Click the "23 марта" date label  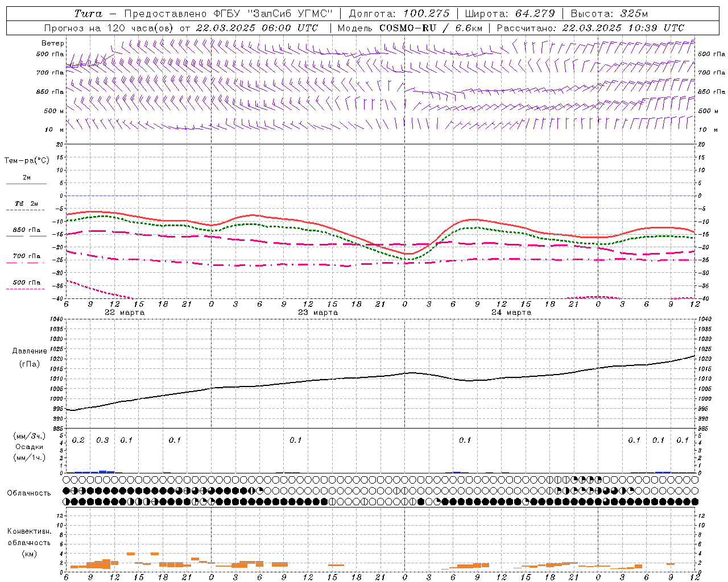tap(318, 313)
